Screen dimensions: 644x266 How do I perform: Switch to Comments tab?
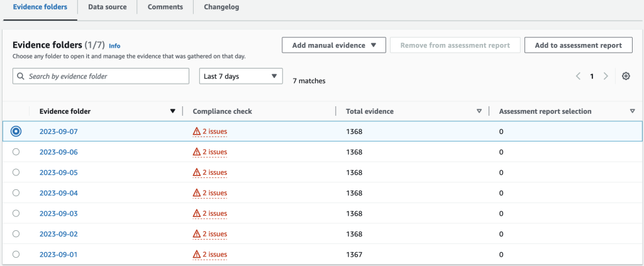point(165,7)
